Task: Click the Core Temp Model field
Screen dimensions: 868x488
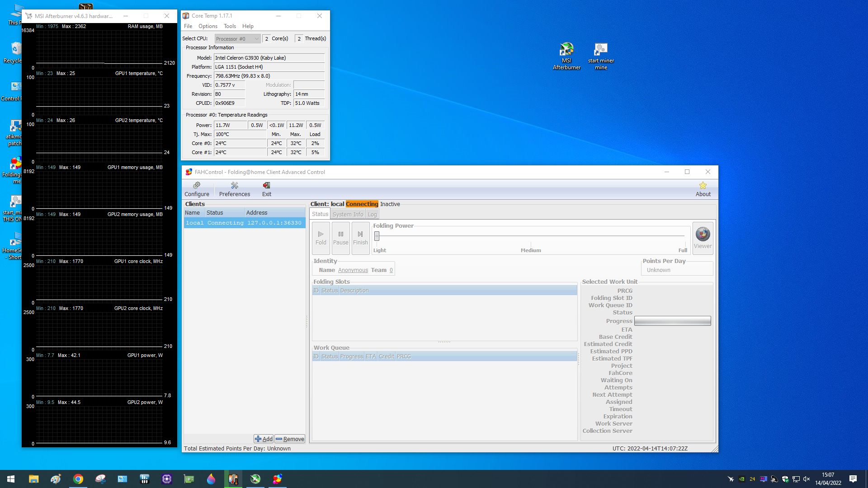Action: (269, 58)
